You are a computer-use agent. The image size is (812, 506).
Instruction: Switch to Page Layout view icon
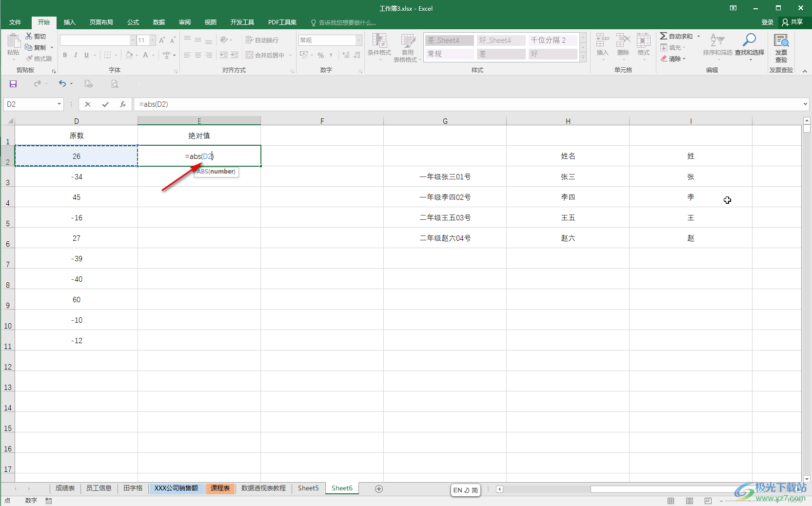(690, 501)
